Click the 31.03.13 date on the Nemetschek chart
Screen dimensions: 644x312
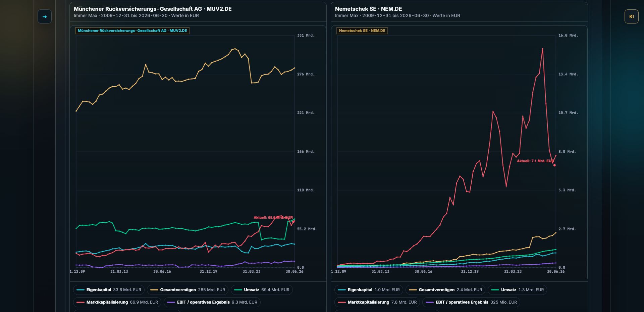380,271
